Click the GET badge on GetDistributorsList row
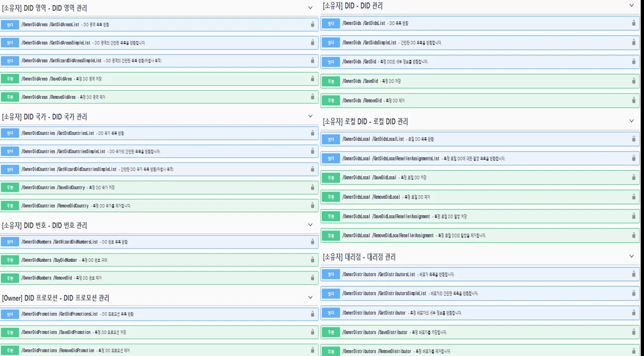The image size is (644, 356). [x=331, y=274]
